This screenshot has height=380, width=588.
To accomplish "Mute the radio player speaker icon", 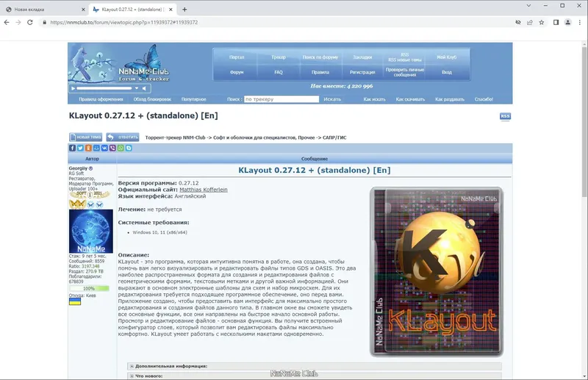I will (x=144, y=88).
